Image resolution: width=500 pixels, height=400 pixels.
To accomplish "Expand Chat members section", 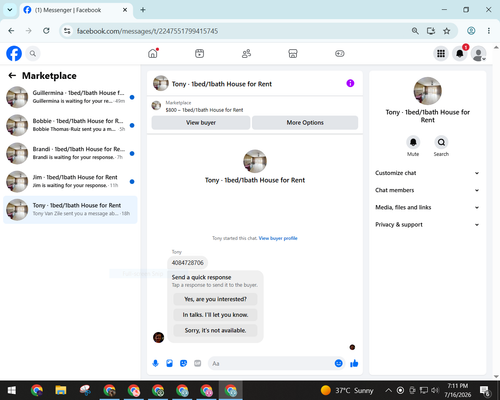I will point(427,190).
